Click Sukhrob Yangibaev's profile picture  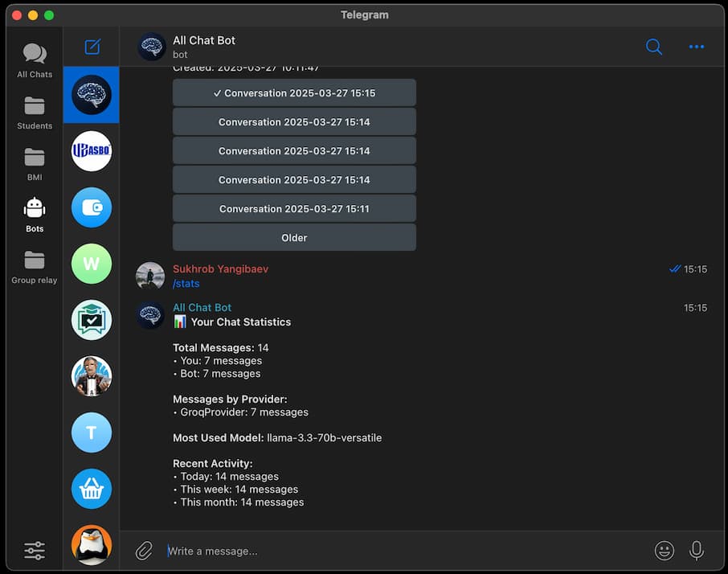[x=150, y=276]
